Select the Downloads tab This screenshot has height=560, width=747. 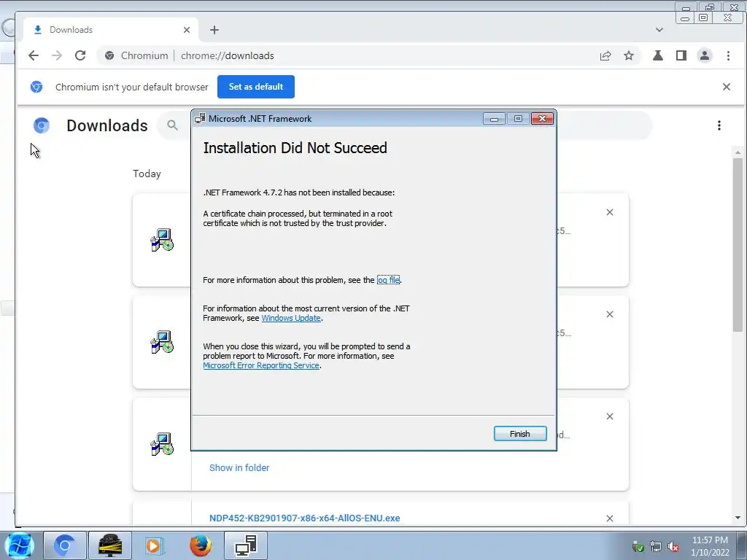(x=111, y=30)
